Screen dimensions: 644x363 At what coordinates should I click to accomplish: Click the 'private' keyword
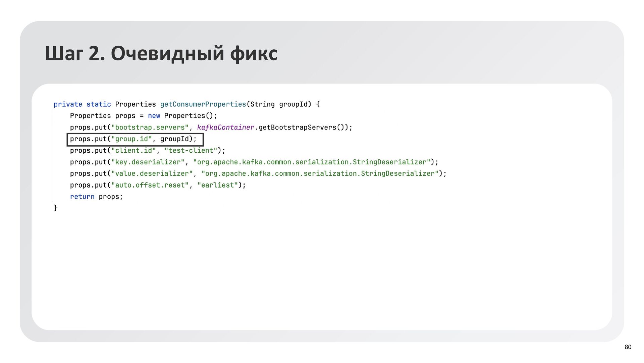point(68,104)
